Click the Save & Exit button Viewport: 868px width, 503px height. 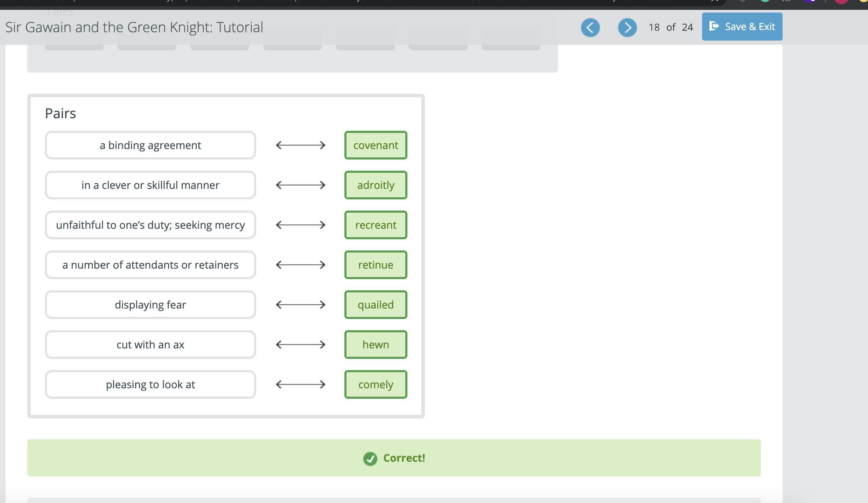click(x=742, y=27)
